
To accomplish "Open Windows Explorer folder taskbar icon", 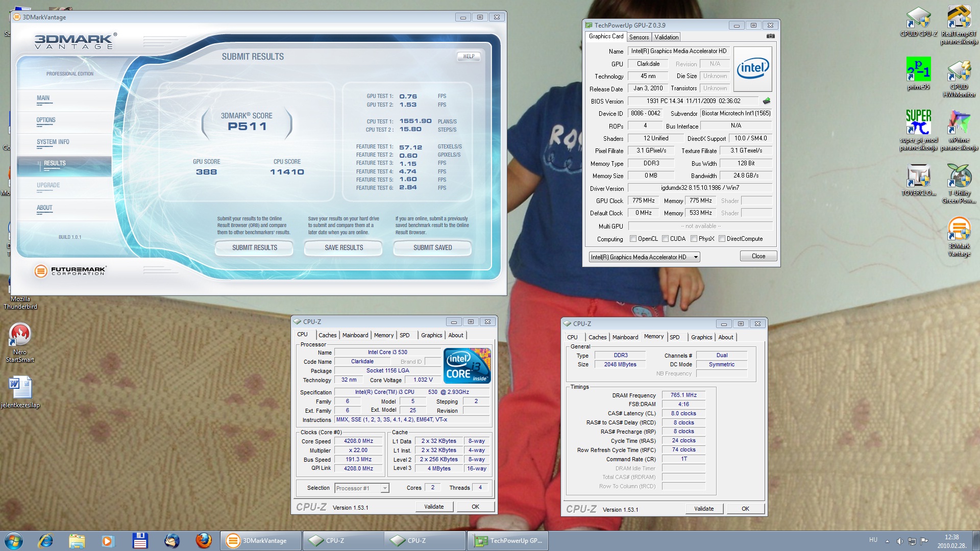I will coord(77,540).
